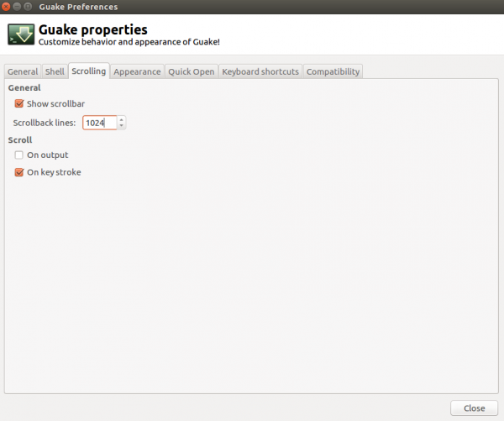Open the Compatibility tab
Screen dimensions: 504x421
point(333,71)
